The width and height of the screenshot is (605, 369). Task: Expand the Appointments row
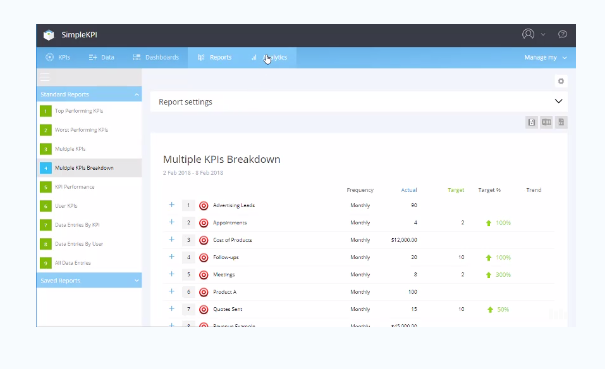coord(172,222)
